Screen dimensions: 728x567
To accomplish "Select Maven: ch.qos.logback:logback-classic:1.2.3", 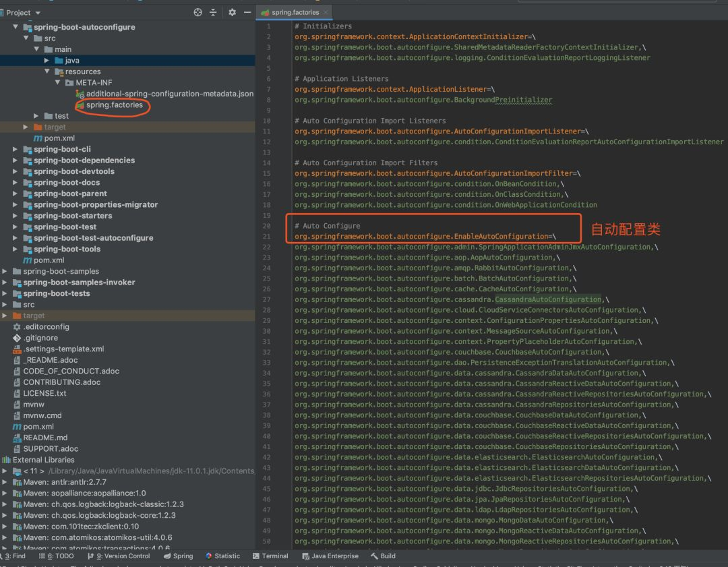I will [x=104, y=504].
